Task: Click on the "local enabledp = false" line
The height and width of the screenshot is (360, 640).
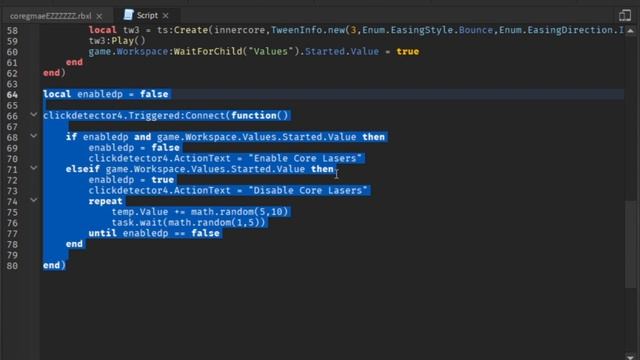Action: (106, 94)
